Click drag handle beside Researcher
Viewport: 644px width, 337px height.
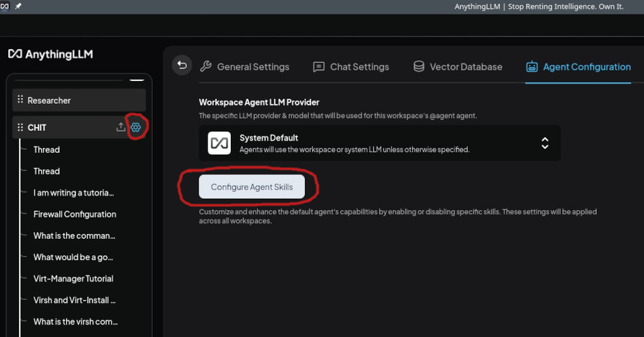(x=20, y=99)
